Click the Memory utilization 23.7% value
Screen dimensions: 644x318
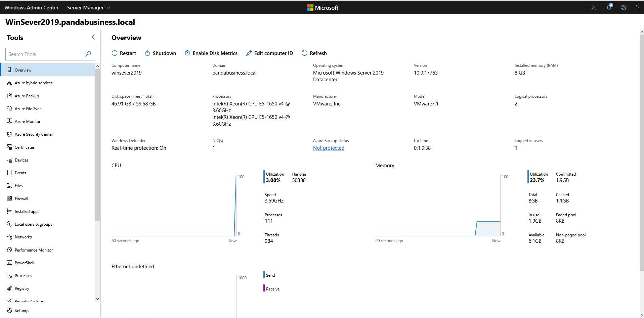tap(537, 180)
